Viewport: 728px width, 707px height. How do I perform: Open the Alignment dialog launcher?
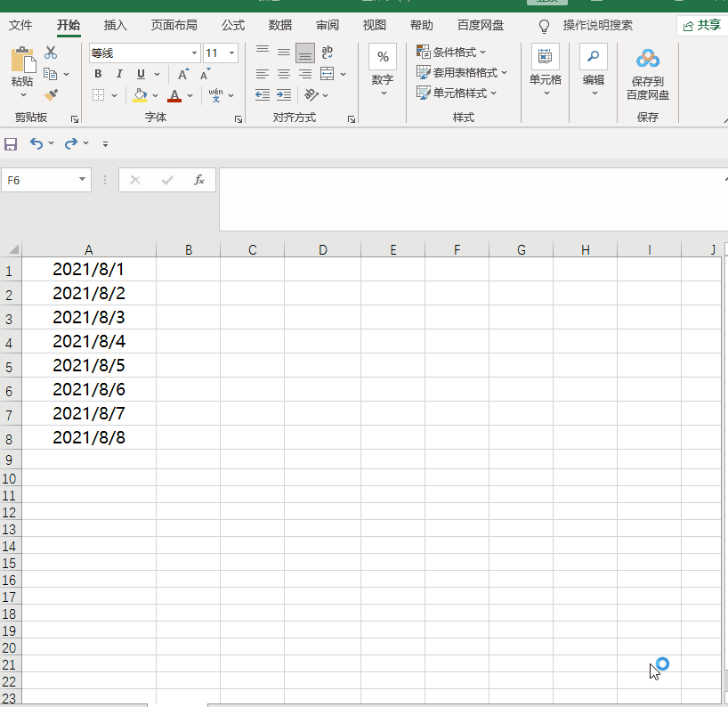pyautogui.click(x=352, y=119)
